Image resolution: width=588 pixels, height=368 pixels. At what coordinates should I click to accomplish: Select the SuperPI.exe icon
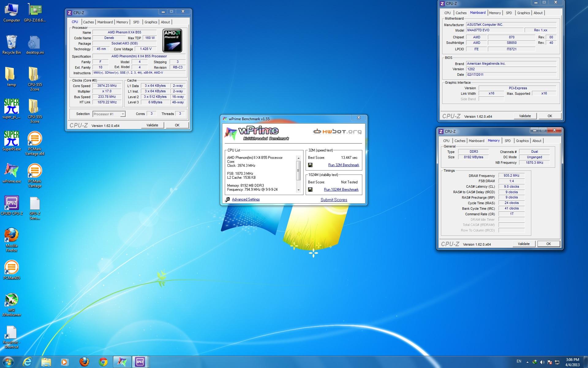pos(12,141)
